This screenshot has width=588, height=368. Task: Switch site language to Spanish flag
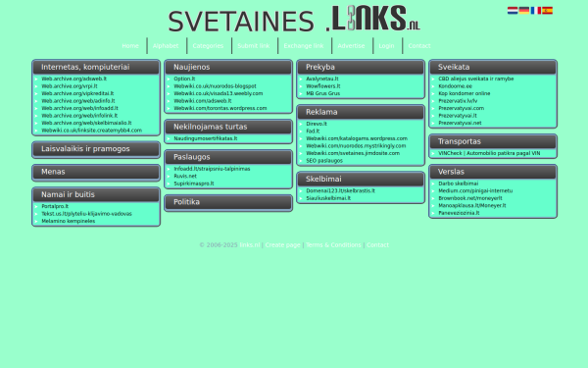click(547, 11)
